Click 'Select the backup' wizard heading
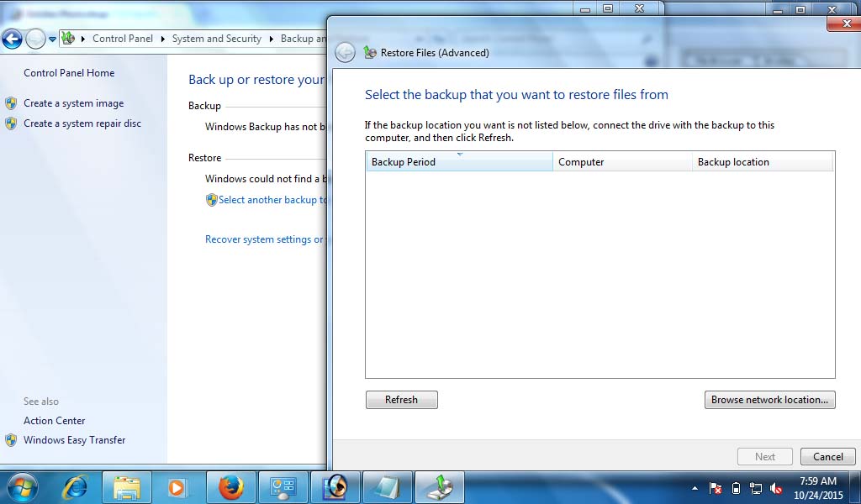Image resolution: width=861 pixels, height=504 pixels. [517, 94]
